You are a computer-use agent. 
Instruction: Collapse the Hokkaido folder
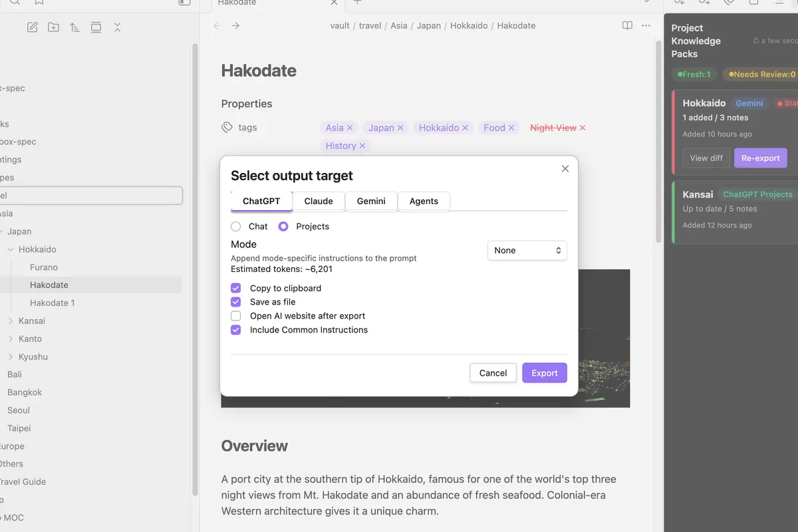pyautogui.click(x=11, y=249)
